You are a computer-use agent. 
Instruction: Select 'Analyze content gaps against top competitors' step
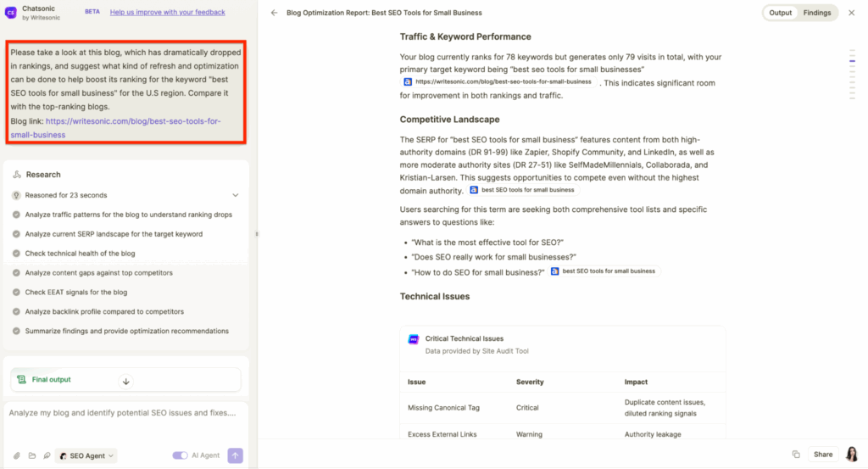[98, 272]
